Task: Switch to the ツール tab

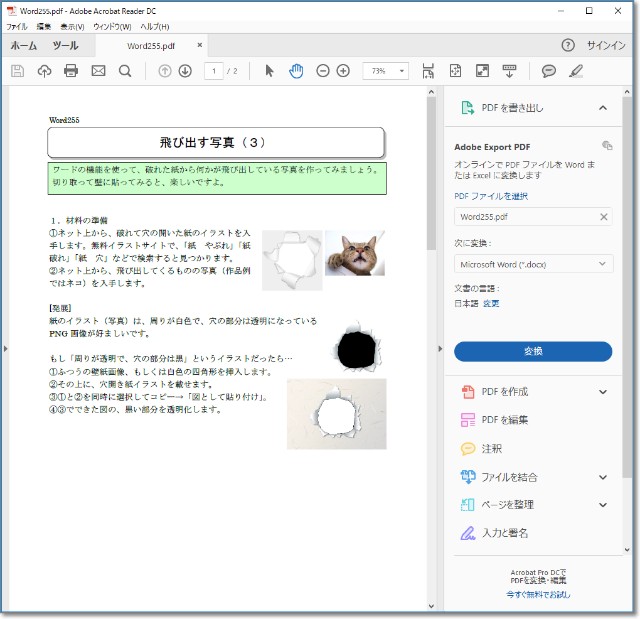Action: pyautogui.click(x=65, y=46)
